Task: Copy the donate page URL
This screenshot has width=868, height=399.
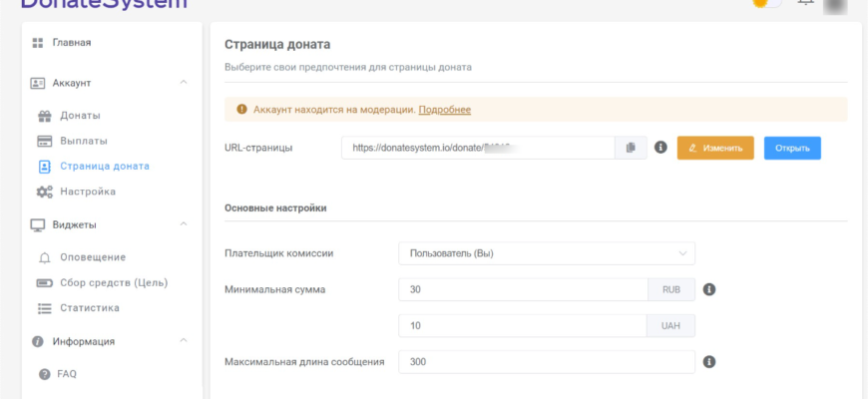Action: [631, 148]
